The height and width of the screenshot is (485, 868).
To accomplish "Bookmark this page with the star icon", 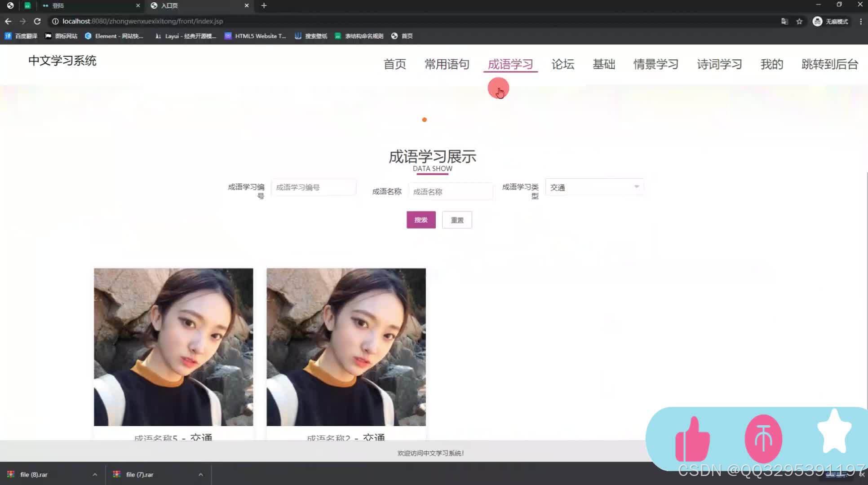I will click(x=799, y=21).
